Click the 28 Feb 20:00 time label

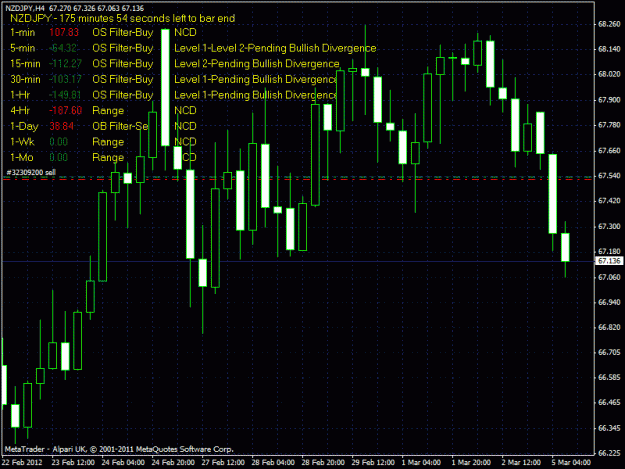click(x=323, y=463)
